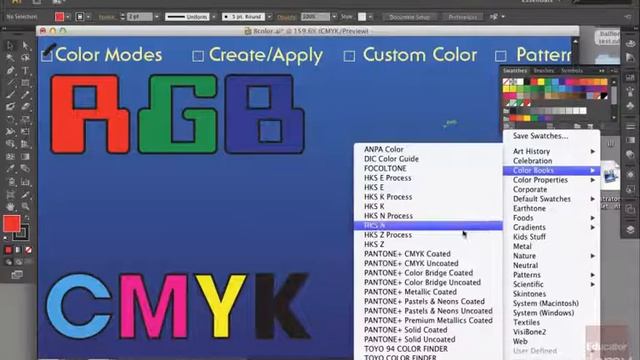Select the Line Segment tool
Screen dimensions: 640x360
click(10, 83)
